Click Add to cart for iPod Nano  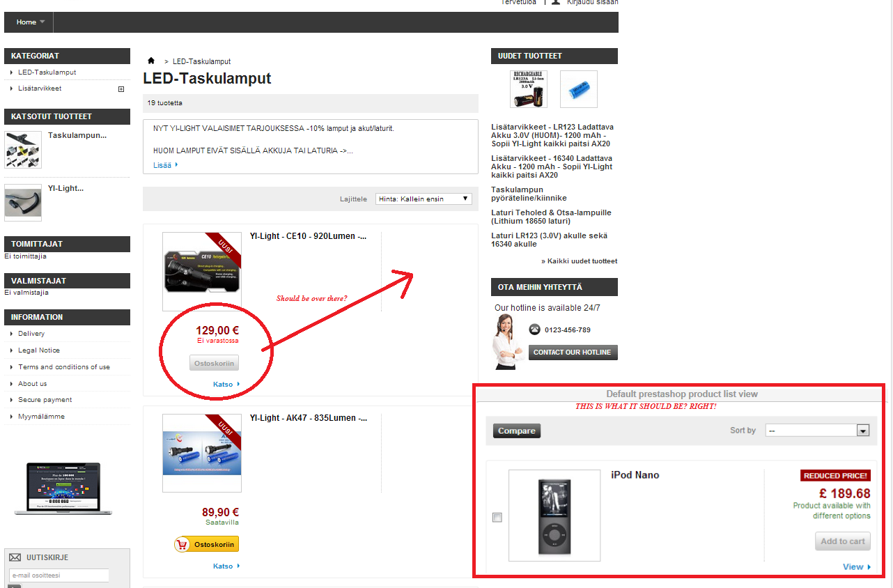(843, 541)
